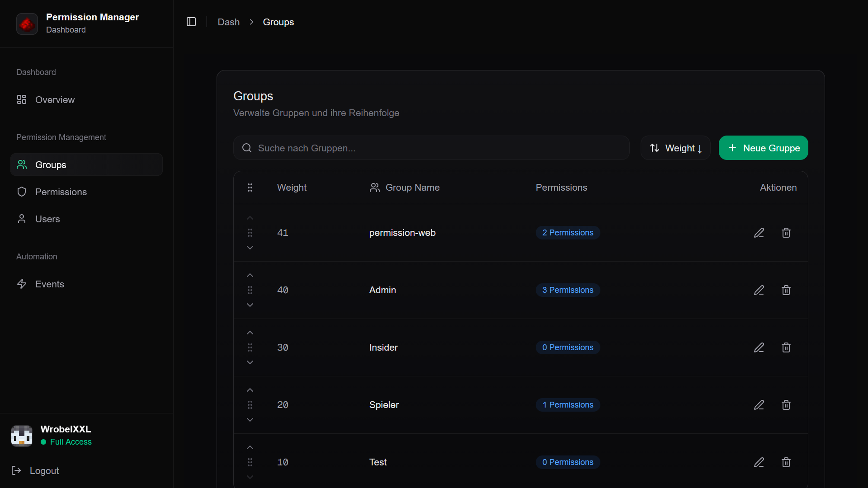
Task: Open the 3 Permissions badge for Admin
Action: pos(567,290)
